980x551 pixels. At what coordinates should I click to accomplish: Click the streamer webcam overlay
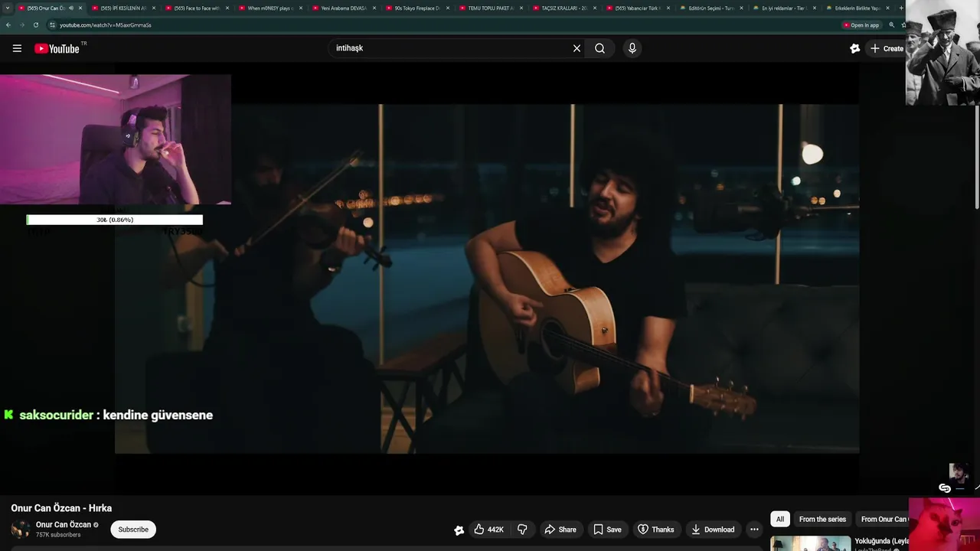(x=116, y=139)
